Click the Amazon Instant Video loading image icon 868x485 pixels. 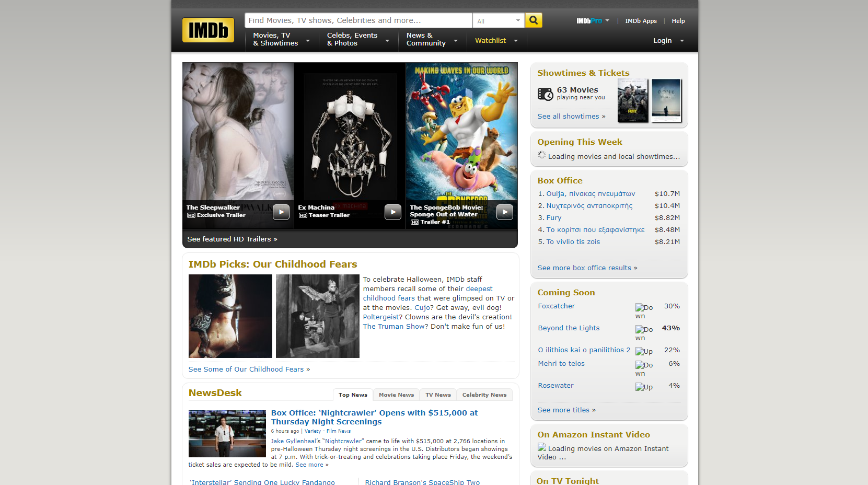tap(542, 447)
